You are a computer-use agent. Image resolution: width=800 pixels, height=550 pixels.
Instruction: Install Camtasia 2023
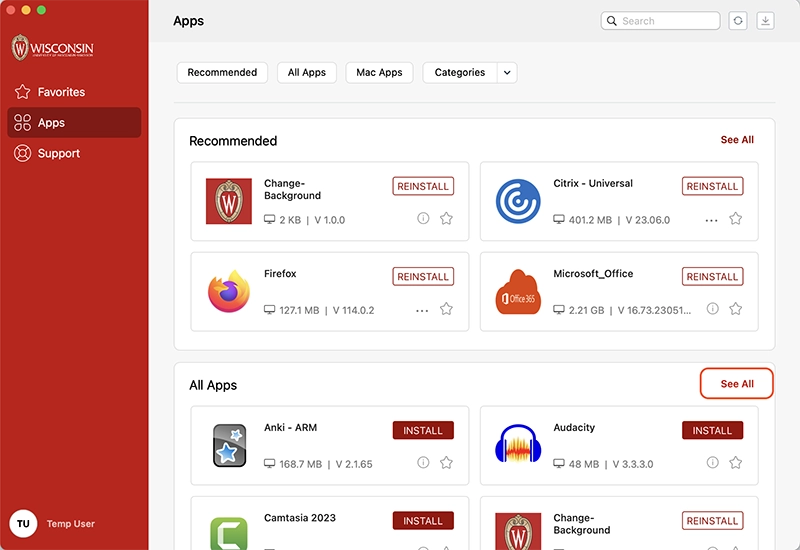pos(423,521)
